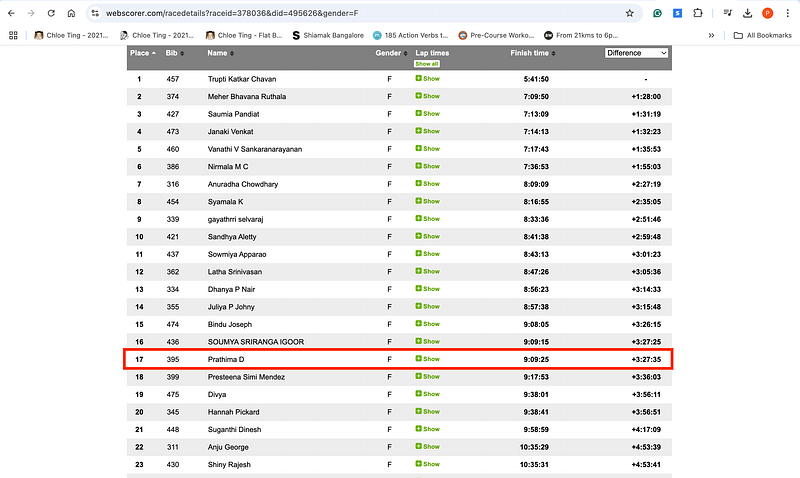Show lap times for Suganthi Dinesh
Screen dimensions: 800x478
click(x=428, y=429)
